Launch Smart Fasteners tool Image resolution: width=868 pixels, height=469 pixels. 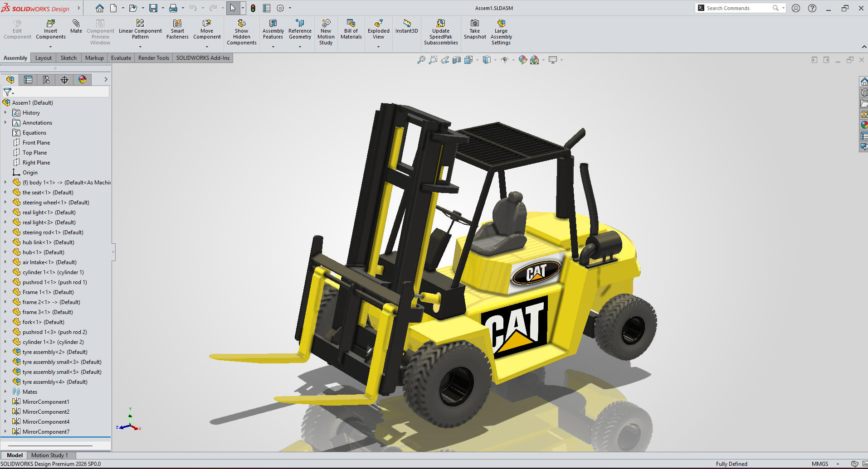tap(177, 29)
